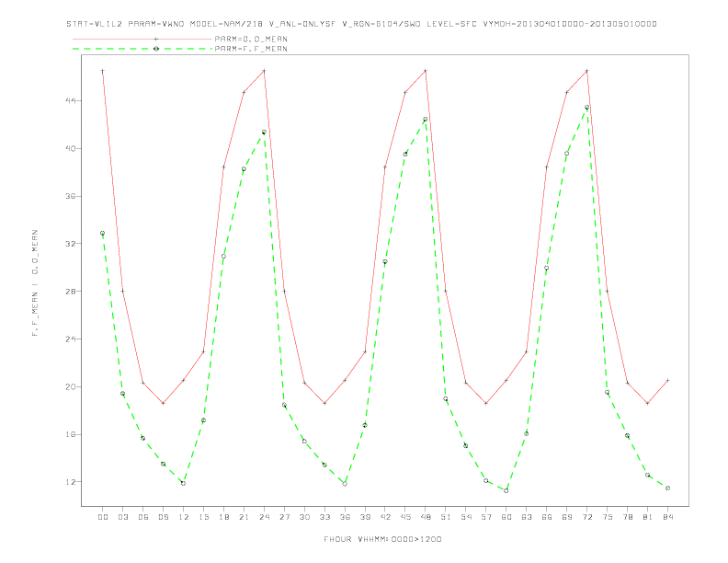This screenshot has height=563, width=728.
Task: Click the y-axis tick label 36
Action: 71,196
